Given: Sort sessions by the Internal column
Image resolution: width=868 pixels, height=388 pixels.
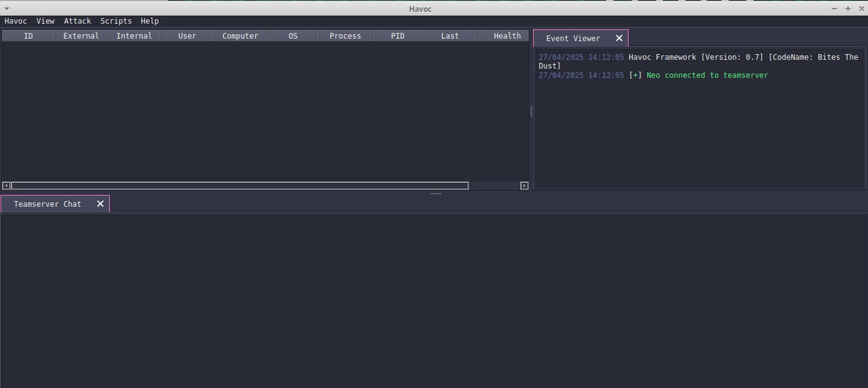Looking at the screenshot, I should 133,36.
